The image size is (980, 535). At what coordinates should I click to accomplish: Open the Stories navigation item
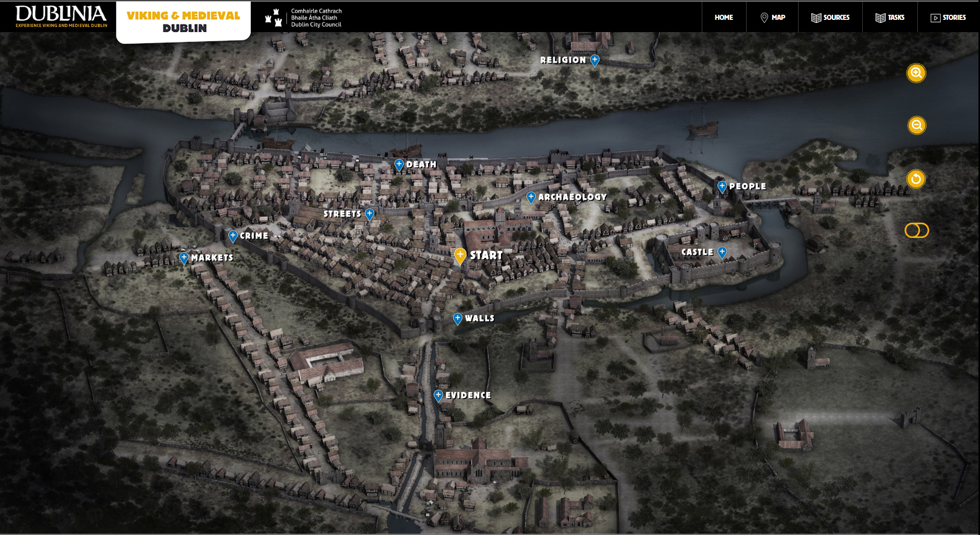click(x=948, y=17)
